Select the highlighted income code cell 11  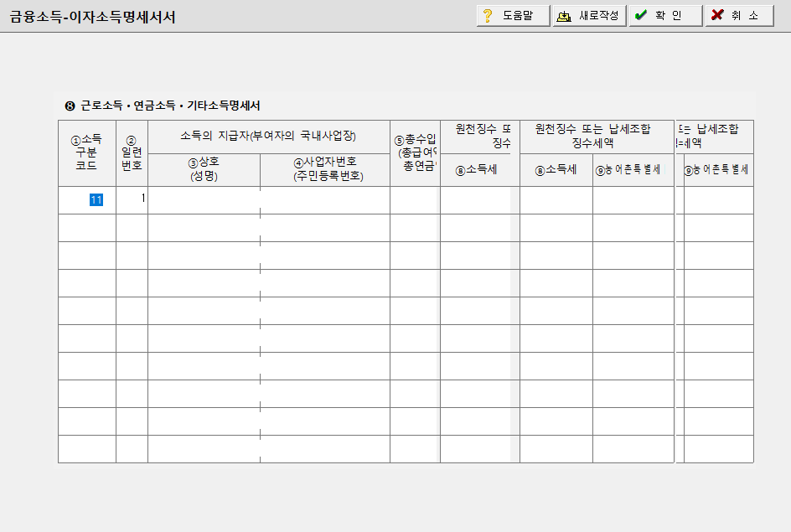tap(87, 200)
